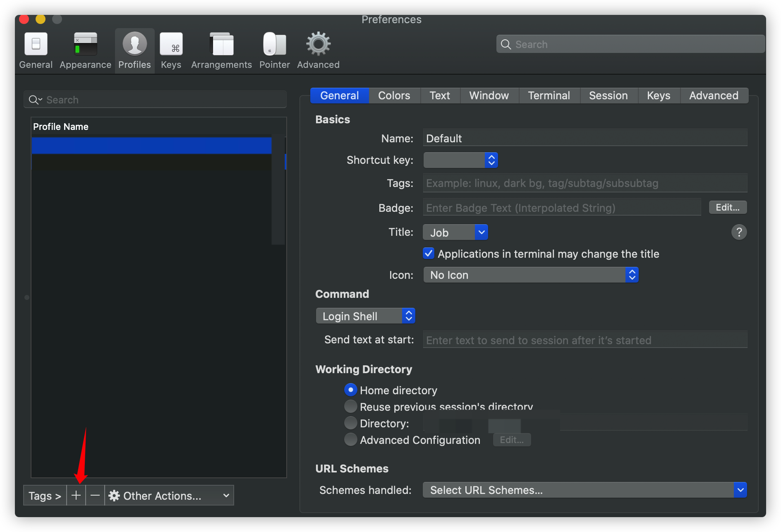Click the Edit button next to Badge
This screenshot has width=781, height=532.
click(x=727, y=207)
